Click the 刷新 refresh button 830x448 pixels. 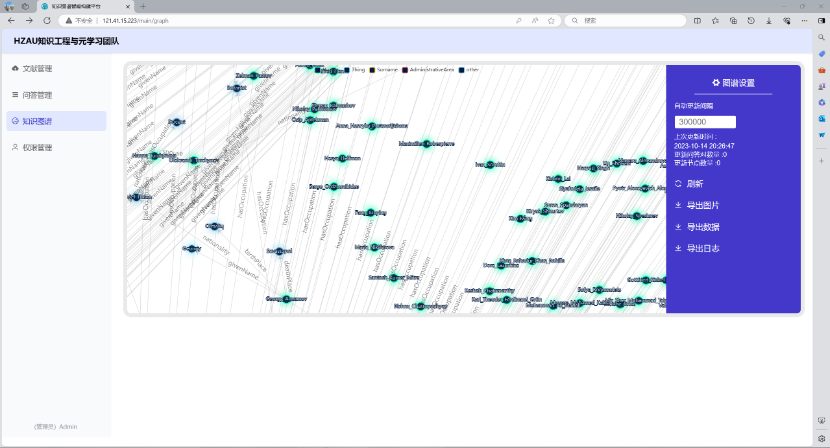coord(694,184)
